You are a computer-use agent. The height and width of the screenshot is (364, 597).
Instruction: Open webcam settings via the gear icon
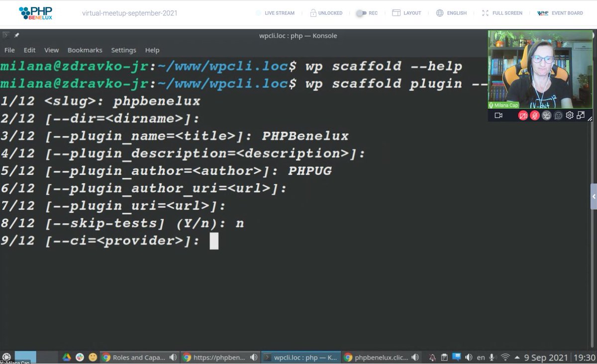[x=570, y=115]
